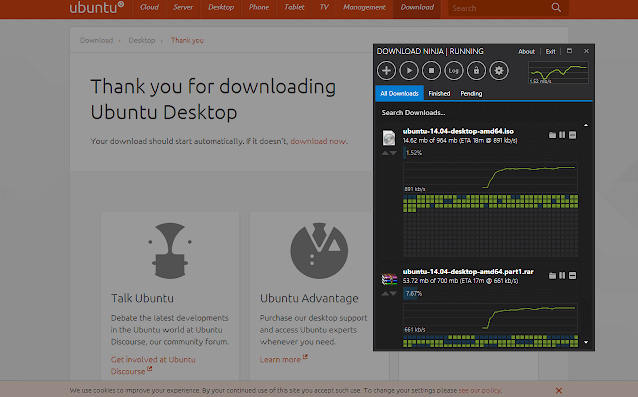The width and height of the screenshot is (638, 397).
Task: Open the Cloud menu on Ubuntu site
Action: click(149, 7)
